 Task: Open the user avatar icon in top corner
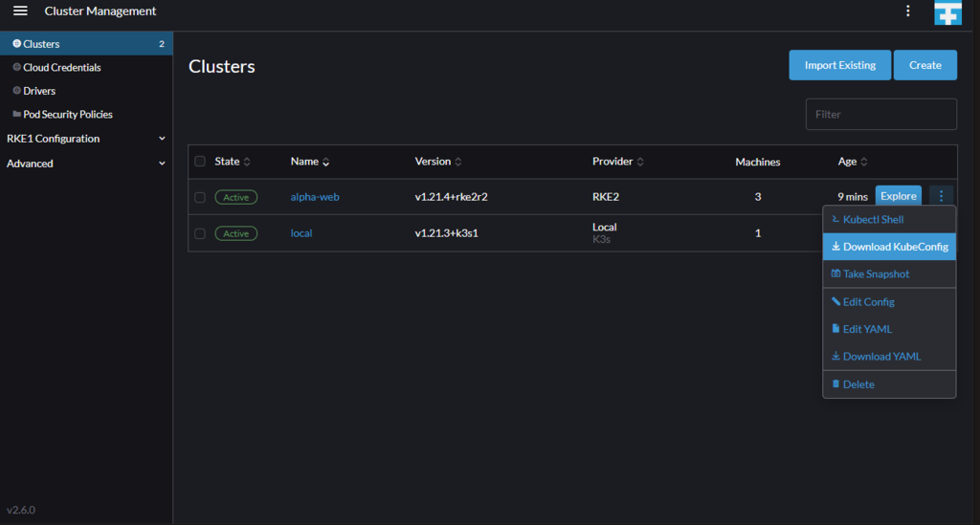click(x=947, y=11)
